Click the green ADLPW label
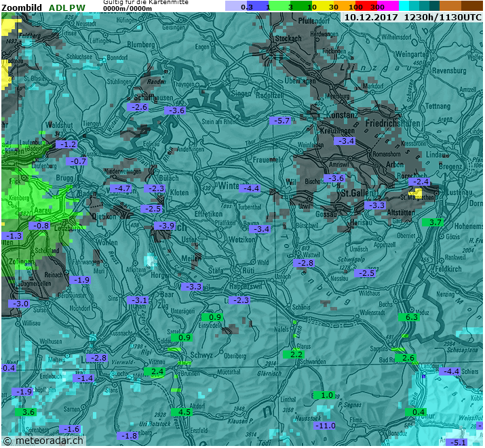The image size is (485, 448). click(x=66, y=7)
